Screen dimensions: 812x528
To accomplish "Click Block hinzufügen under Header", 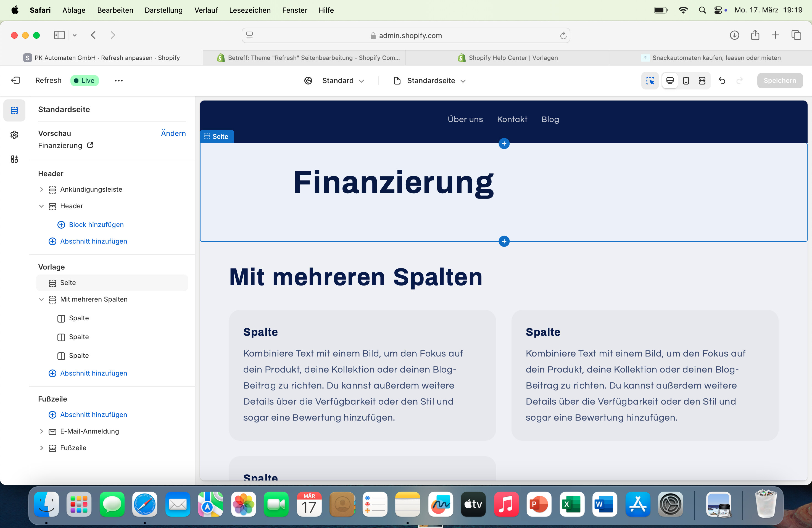I will [96, 225].
